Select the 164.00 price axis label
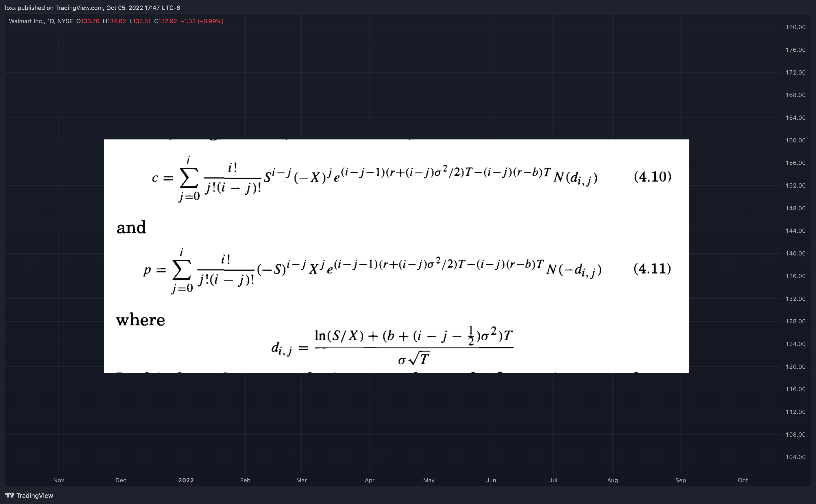Screen dimensions: 816x504 tap(795, 118)
